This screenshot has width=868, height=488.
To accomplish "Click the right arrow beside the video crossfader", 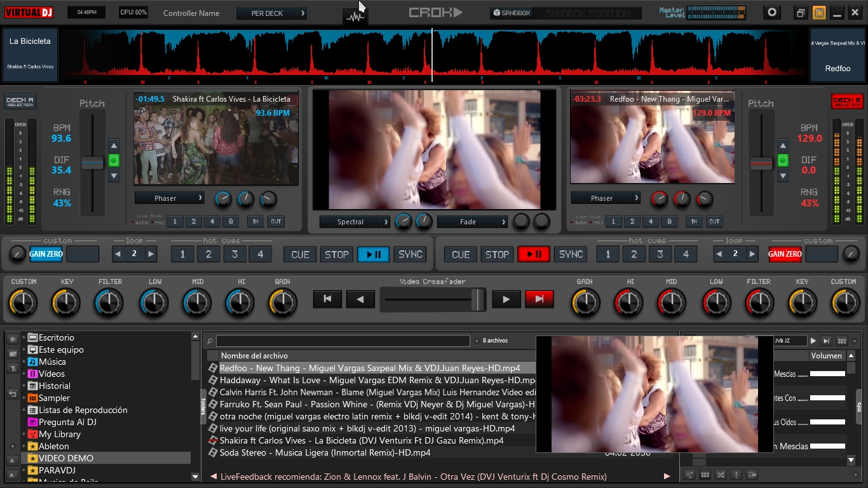I will [506, 299].
